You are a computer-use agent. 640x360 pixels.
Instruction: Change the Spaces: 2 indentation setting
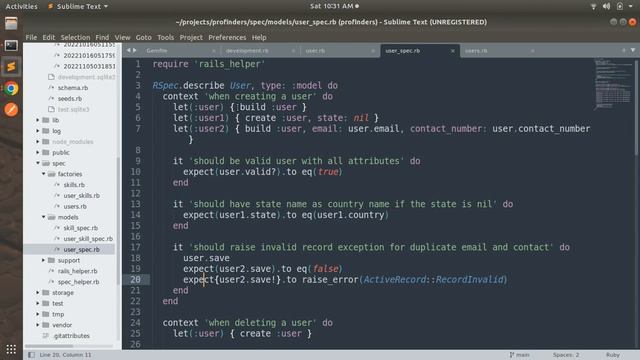[x=566, y=355]
